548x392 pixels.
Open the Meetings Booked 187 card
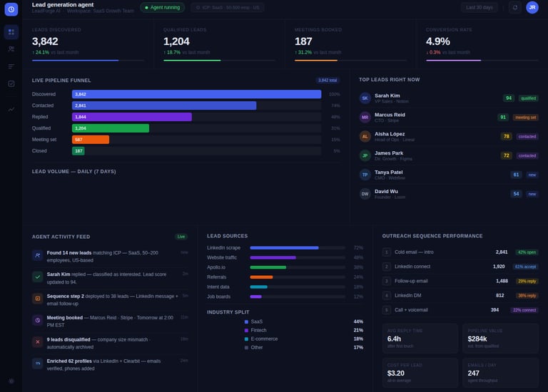[x=350, y=44]
